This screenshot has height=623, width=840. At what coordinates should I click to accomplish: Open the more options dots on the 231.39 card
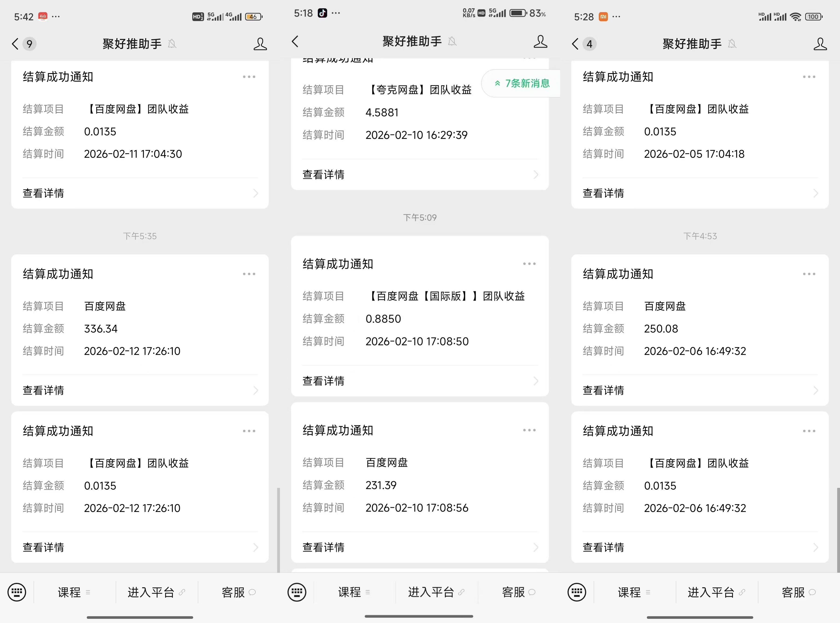529,430
